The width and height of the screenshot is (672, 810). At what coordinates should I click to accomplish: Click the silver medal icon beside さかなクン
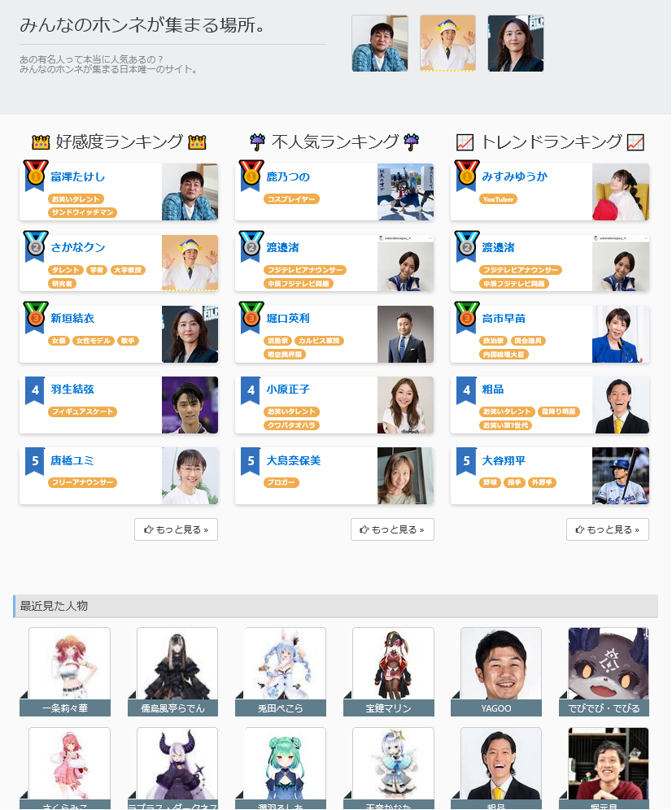[35, 246]
